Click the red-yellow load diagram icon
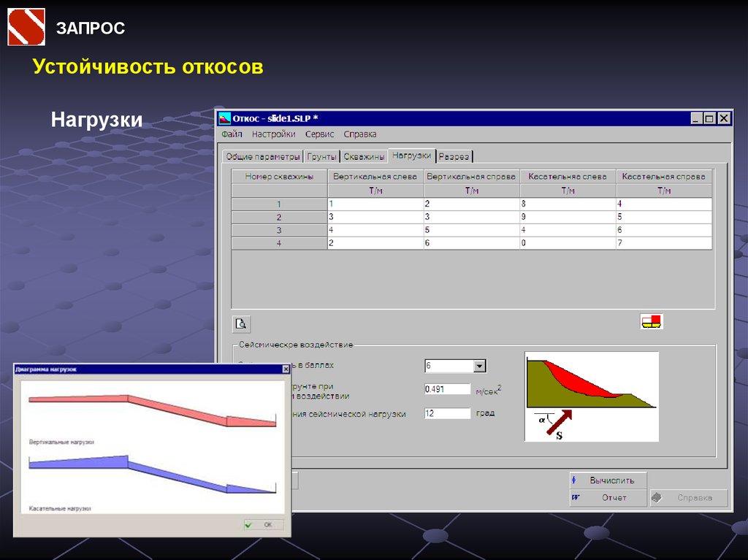Viewport: 748px width, 560px height. [651, 321]
